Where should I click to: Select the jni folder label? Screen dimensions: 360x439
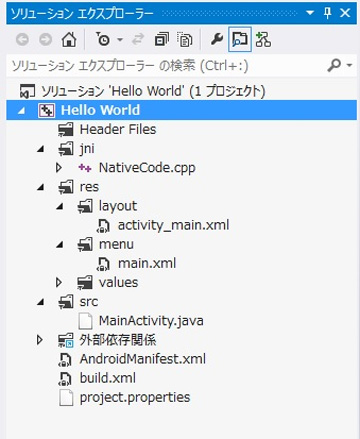point(87,149)
